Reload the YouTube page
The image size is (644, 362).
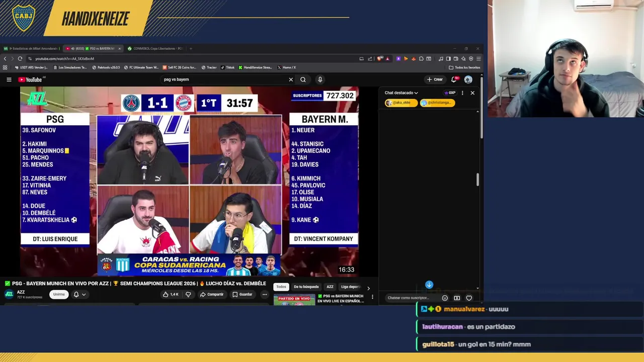click(x=20, y=59)
